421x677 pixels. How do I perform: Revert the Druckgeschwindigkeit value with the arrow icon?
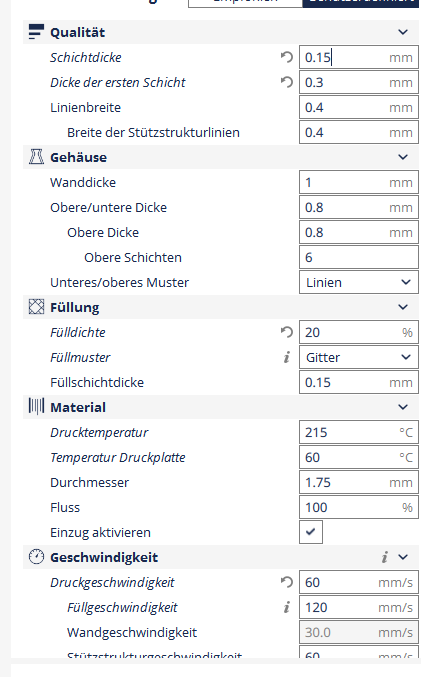[287, 582]
